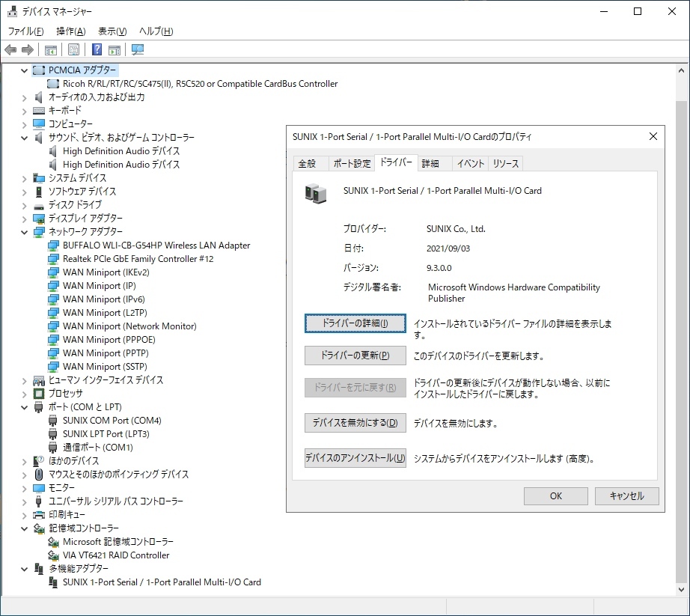Click the scrollbar up arrow in device tree
Image resolution: width=690 pixels, height=616 pixels.
681,70
